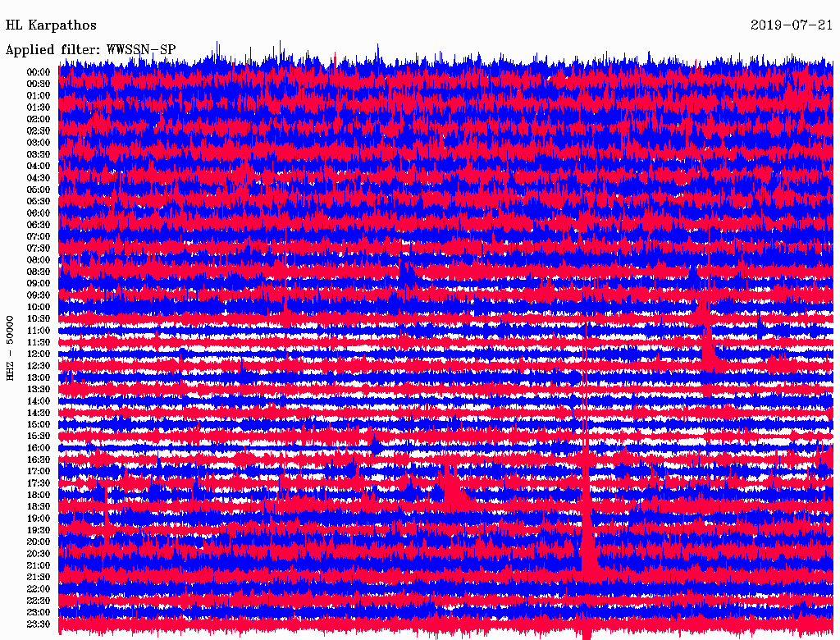Select the 04:00 time label
The height and width of the screenshot is (640, 840).
39,167
